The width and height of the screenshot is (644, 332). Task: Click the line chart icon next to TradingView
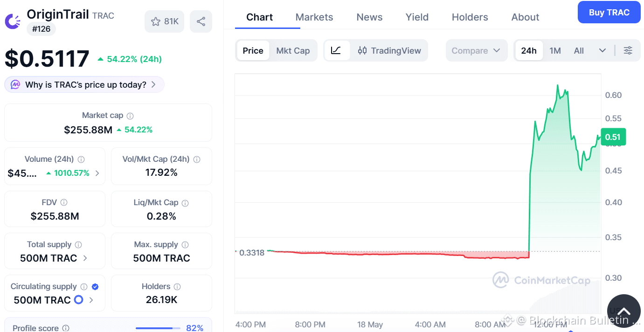point(336,50)
